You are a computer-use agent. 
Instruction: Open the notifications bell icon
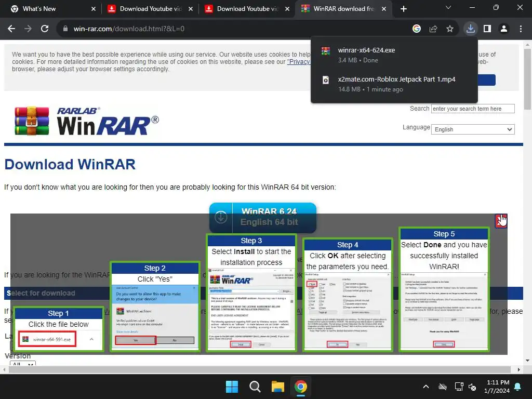point(518,387)
